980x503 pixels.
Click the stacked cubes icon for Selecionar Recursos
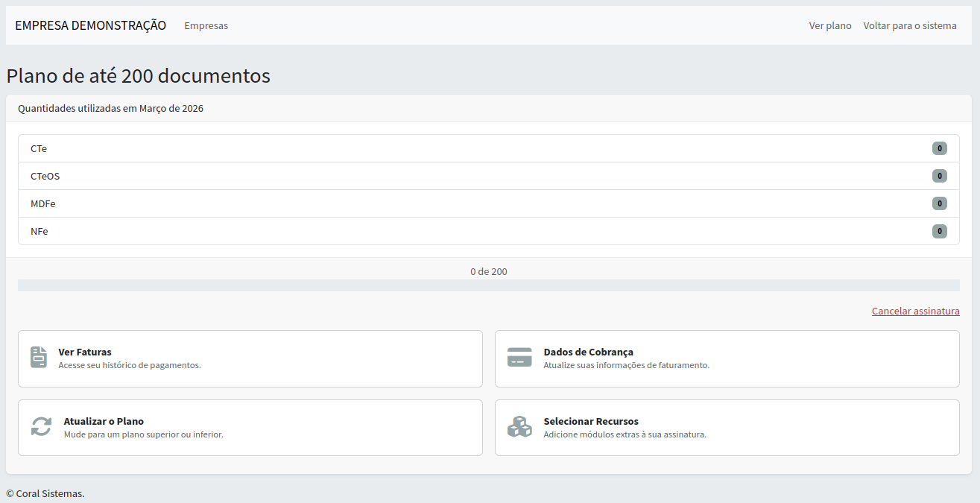(519, 427)
